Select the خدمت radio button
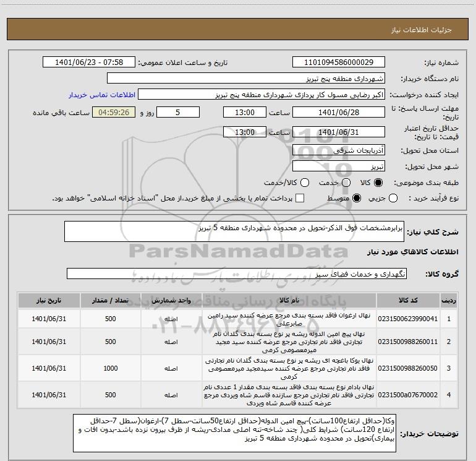Viewport: 476px width, 461px height. coord(346,183)
